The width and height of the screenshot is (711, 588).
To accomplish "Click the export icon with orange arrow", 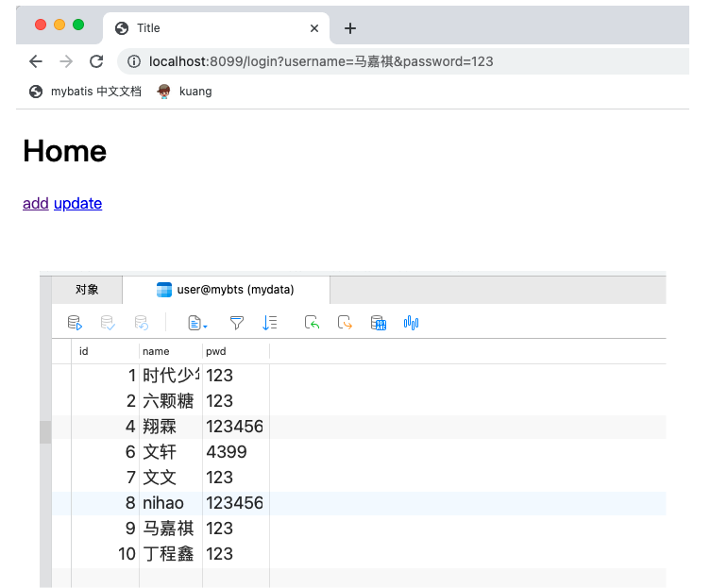I will (x=345, y=323).
